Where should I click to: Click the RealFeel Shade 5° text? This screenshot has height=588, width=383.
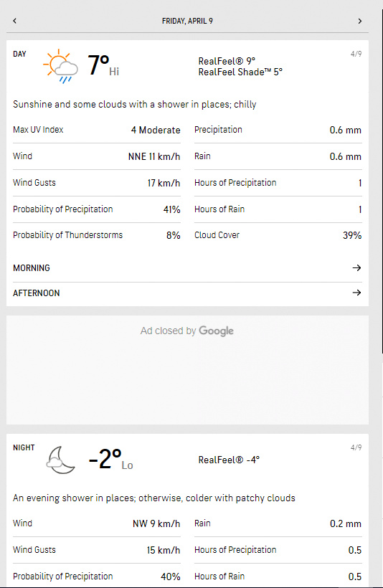point(240,72)
